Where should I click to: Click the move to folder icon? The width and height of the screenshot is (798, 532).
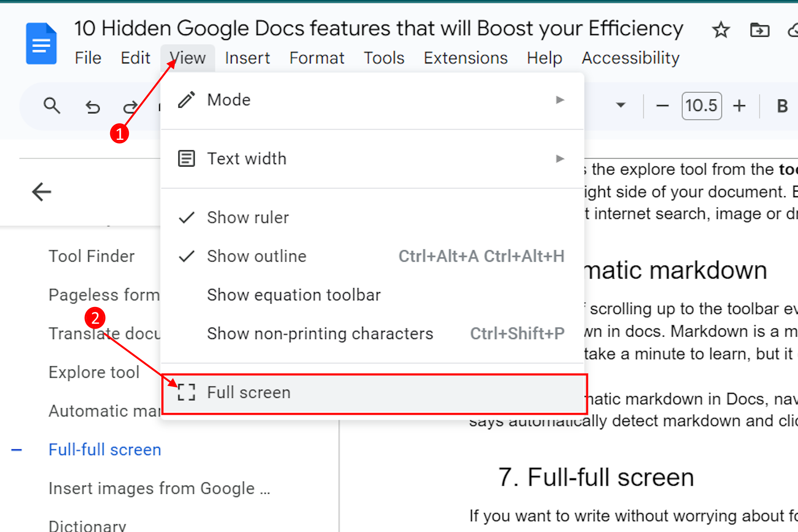[759, 30]
